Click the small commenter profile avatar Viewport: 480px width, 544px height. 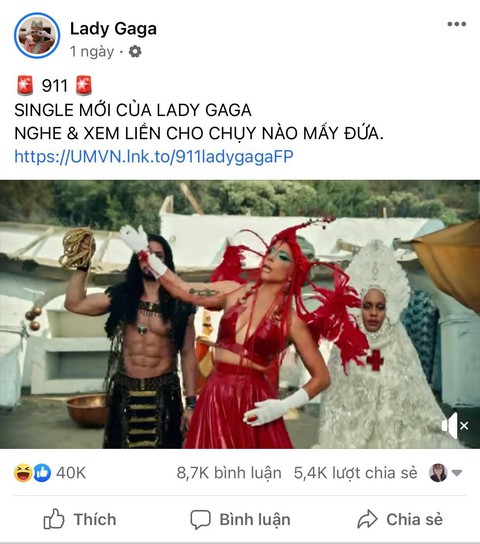point(438,473)
